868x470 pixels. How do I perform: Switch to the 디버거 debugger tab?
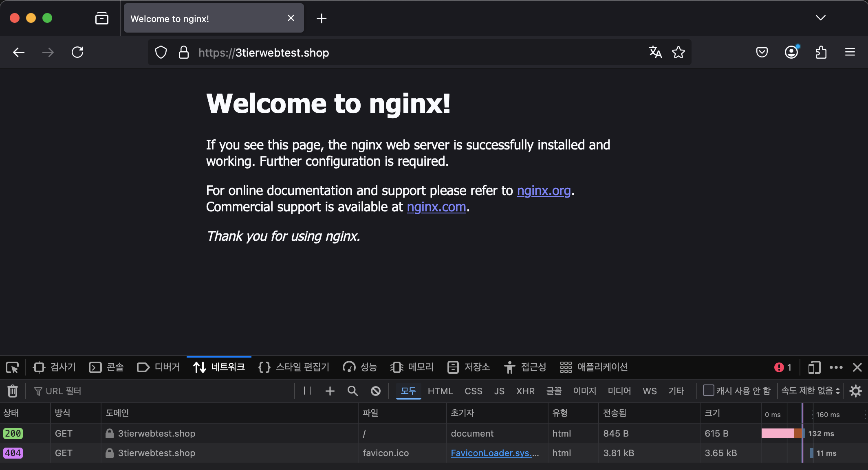coord(159,367)
